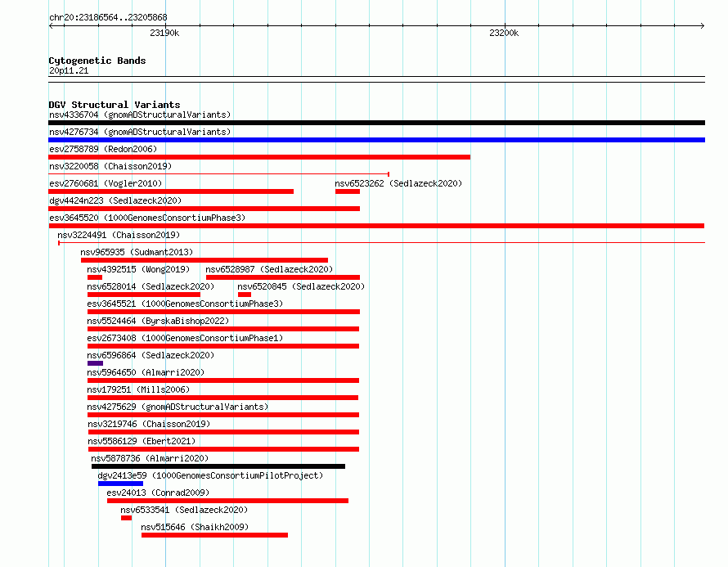Click the black bar under nsv4336704
The image size is (728, 567).
coord(376,123)
